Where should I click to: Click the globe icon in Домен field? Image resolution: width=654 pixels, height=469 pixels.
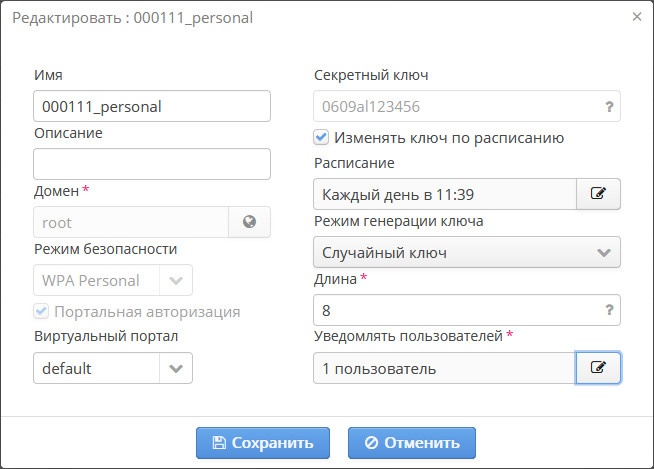point(250,223)
